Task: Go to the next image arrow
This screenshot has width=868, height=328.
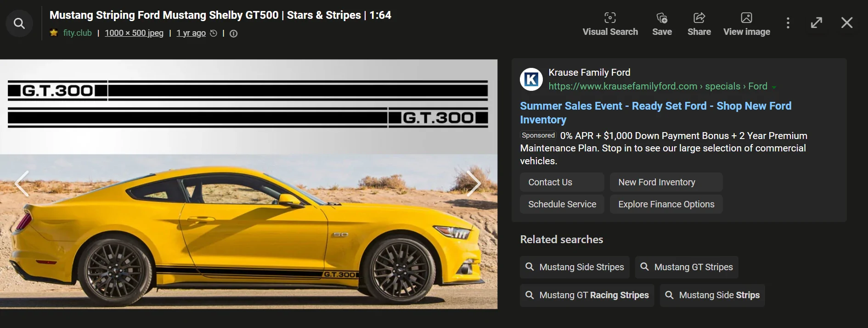Action: [x=473, y=183]
